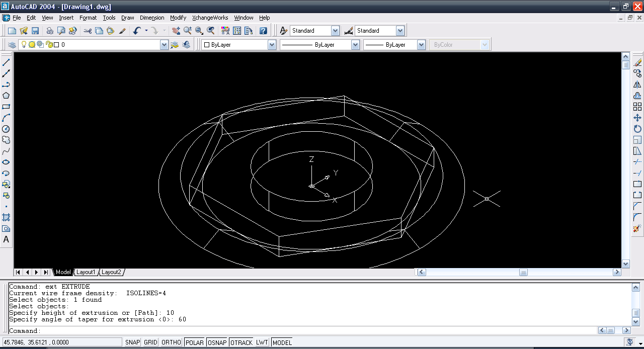Click the Plot printer icon
Image resolution: width=644 pixels, height=349 pixels.
pos(50,31)
